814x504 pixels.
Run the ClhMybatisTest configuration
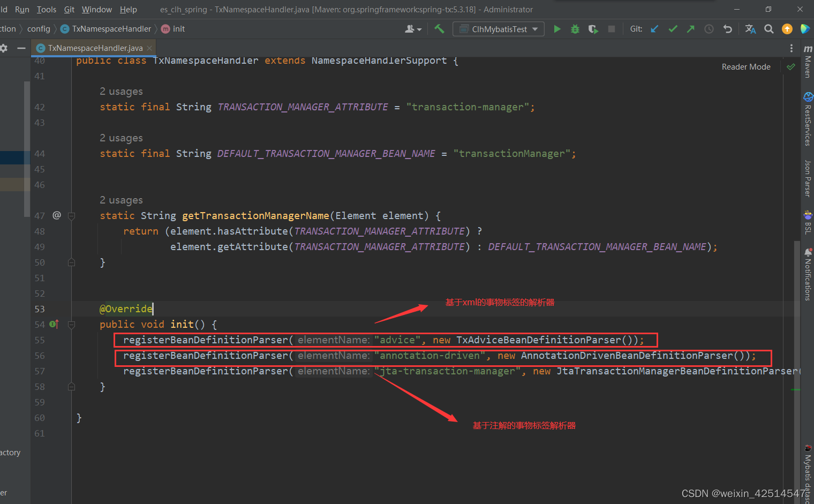pos(557,29)
